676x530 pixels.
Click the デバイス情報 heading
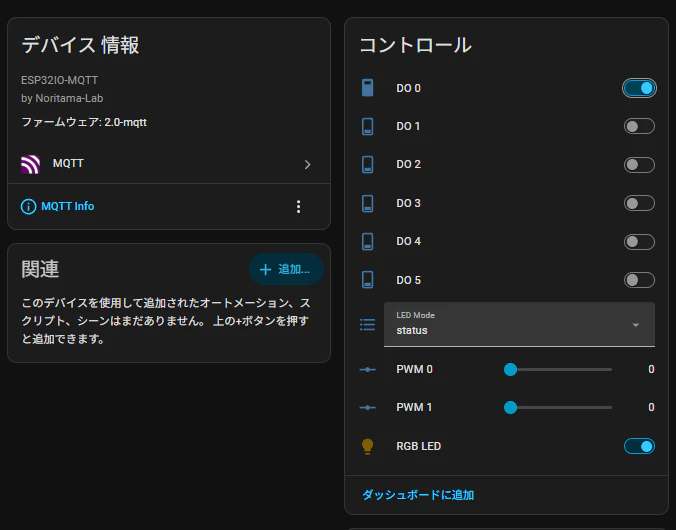click(80, 45)
